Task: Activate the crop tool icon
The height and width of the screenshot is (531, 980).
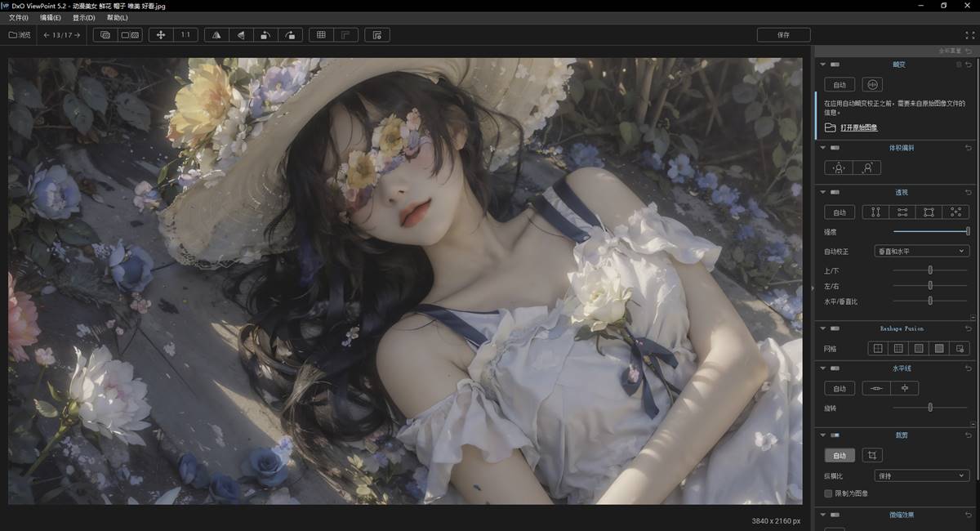Action: click(x=872, y=455)
